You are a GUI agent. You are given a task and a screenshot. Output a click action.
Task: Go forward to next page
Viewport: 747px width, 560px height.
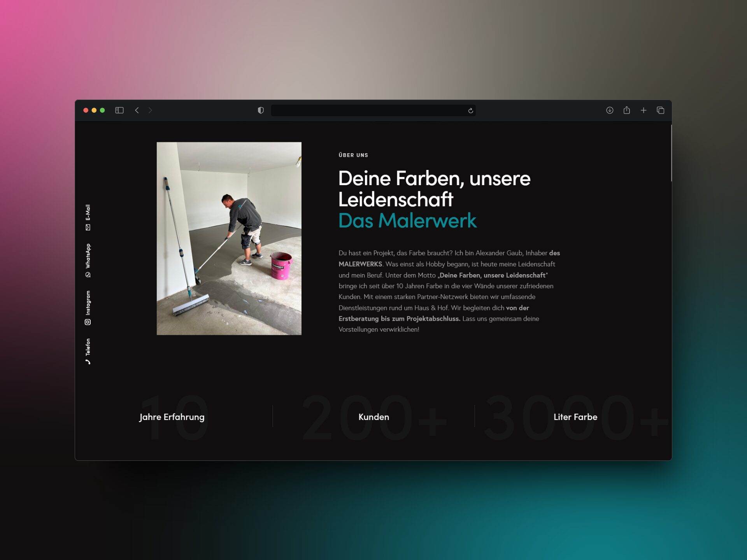coord(150,110)
